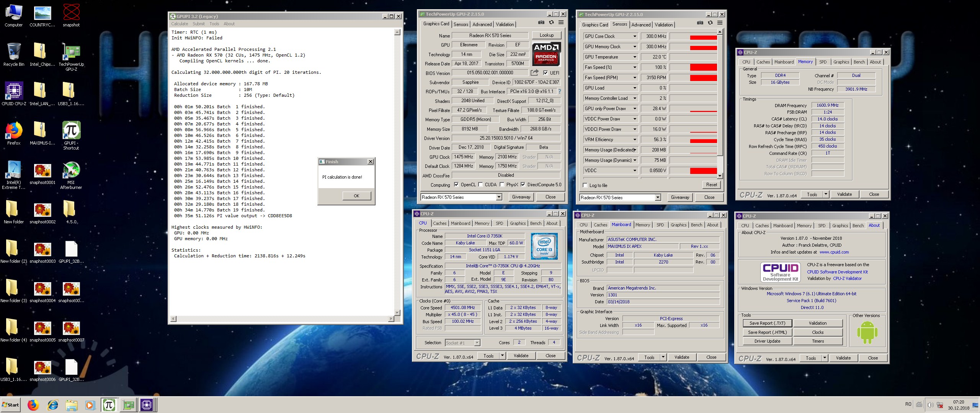Image resolution: width=980 pixels, height=413 pixels.
Task: Open the COUNTRYC... image file on the desktop
Action: click(42, 15)
